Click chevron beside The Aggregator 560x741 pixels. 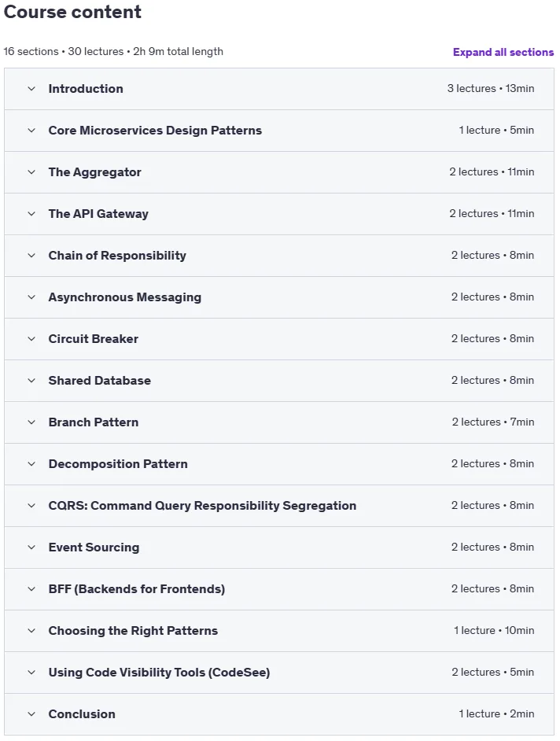coord(31,172)
